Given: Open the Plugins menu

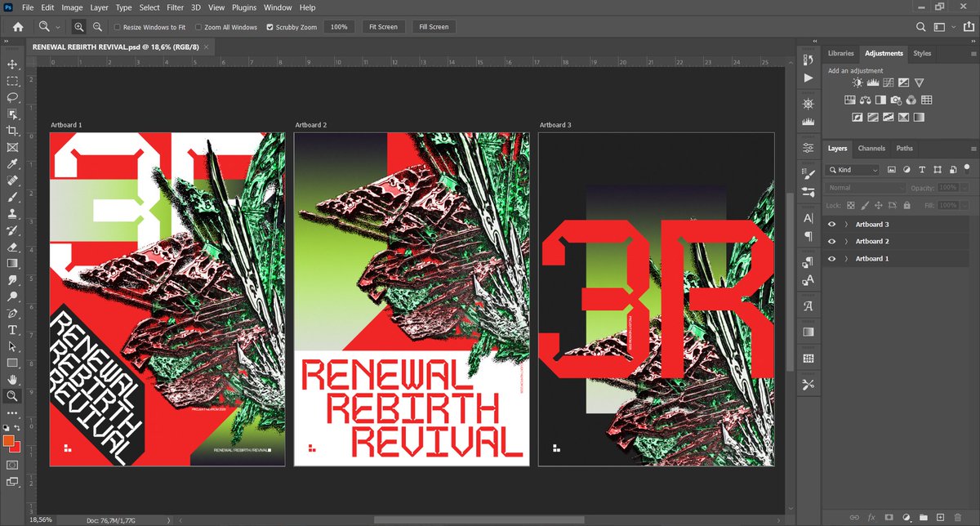Looking at the screenshot, I should (244, 7).
